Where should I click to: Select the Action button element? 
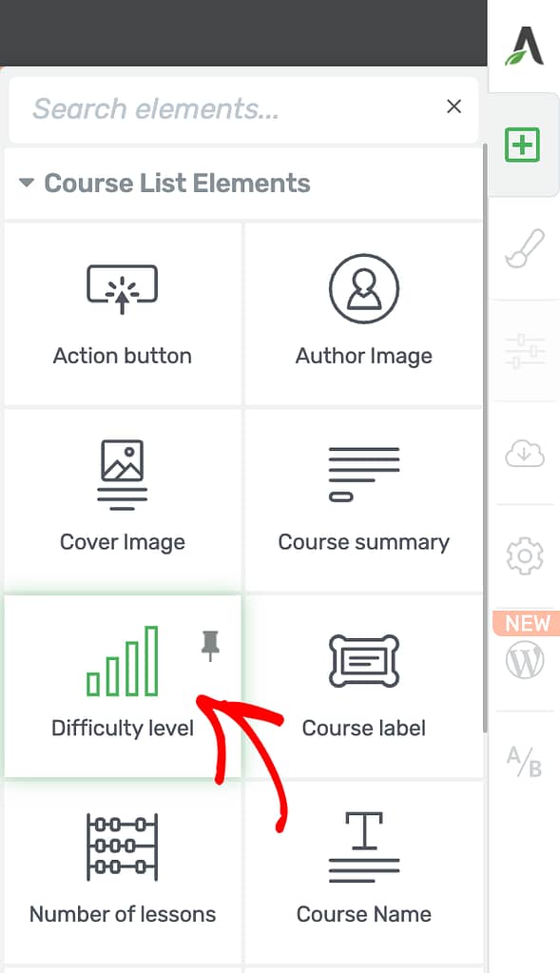[x=122, y=314]
